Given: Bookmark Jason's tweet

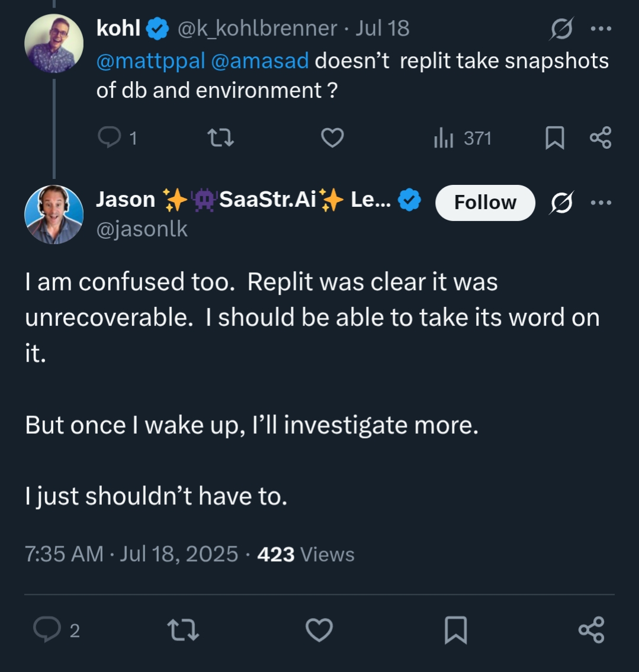Looking at the screenshot, I should pyautogui.click(x=455, y=630).
